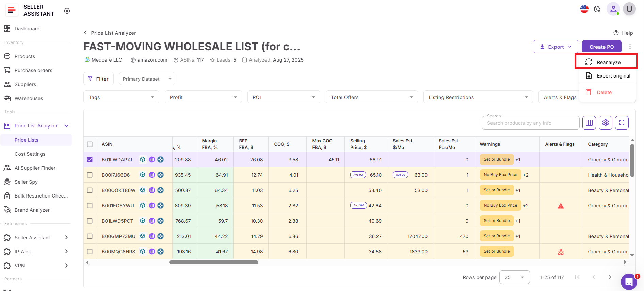Check the B01LWD5PCT row checkbox
644x291 pixels.
(90, 221)
